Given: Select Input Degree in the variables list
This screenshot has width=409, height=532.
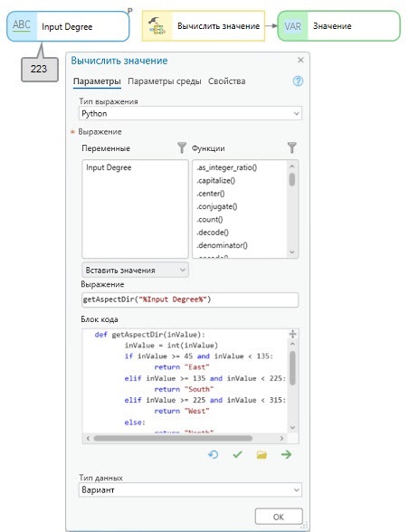Looking at the screenshot, I should click(x=109, y=167).
